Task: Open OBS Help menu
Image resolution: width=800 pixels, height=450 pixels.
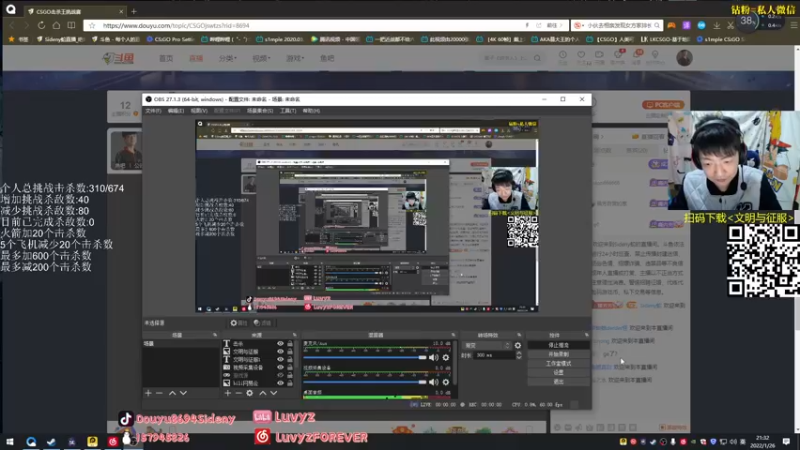Action: pyautogui.click(x=311, y=111)
